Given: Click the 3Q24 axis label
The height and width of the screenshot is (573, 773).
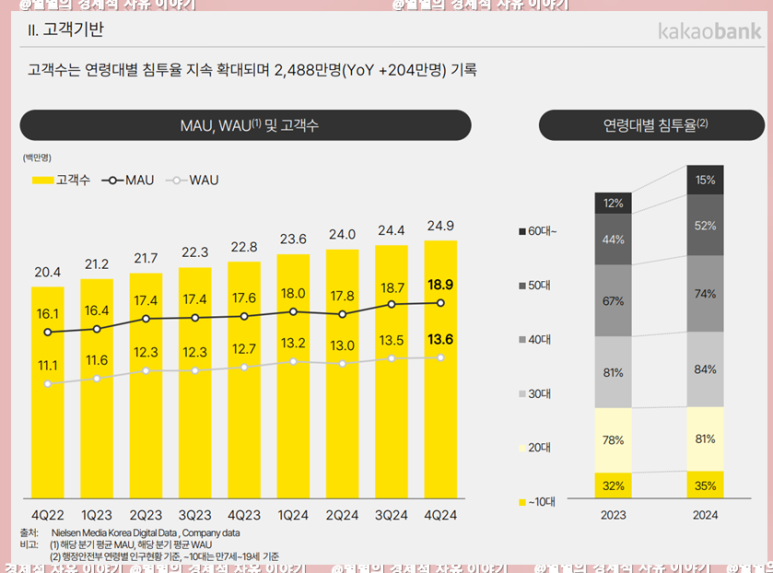Looking at the screenshot, I should pos(391,515).
